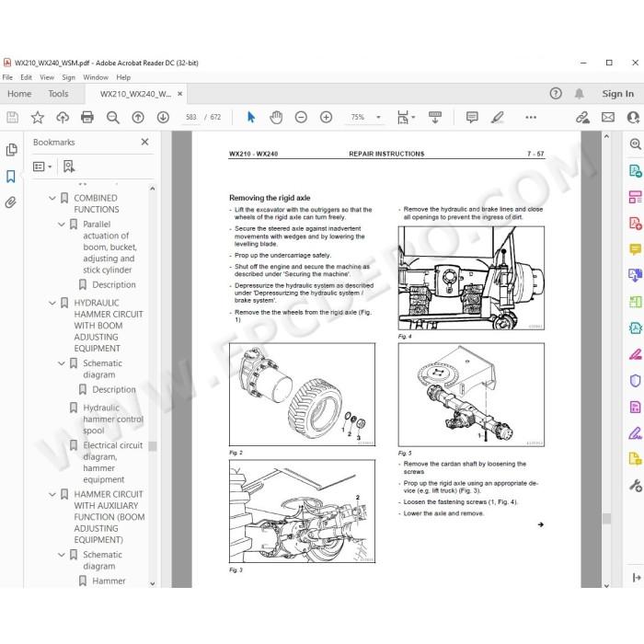Viewport: 644px width, 644px height.
Task: Print the document using the printer icon
Action: tap(87, 118)
